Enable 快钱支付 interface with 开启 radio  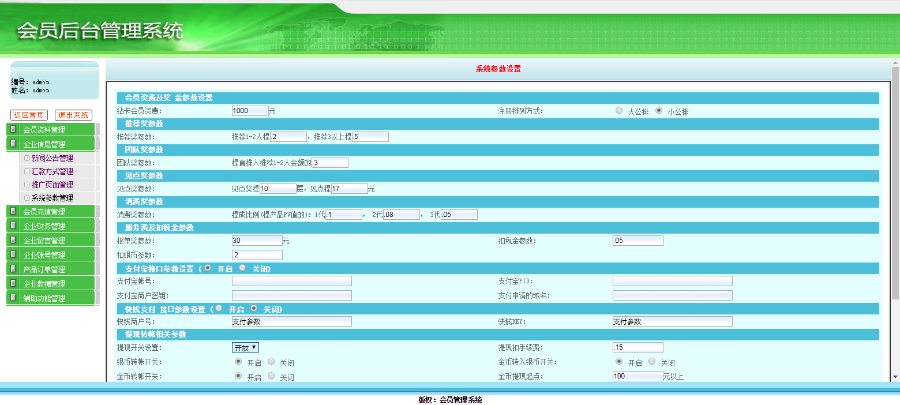pos(218,308)
